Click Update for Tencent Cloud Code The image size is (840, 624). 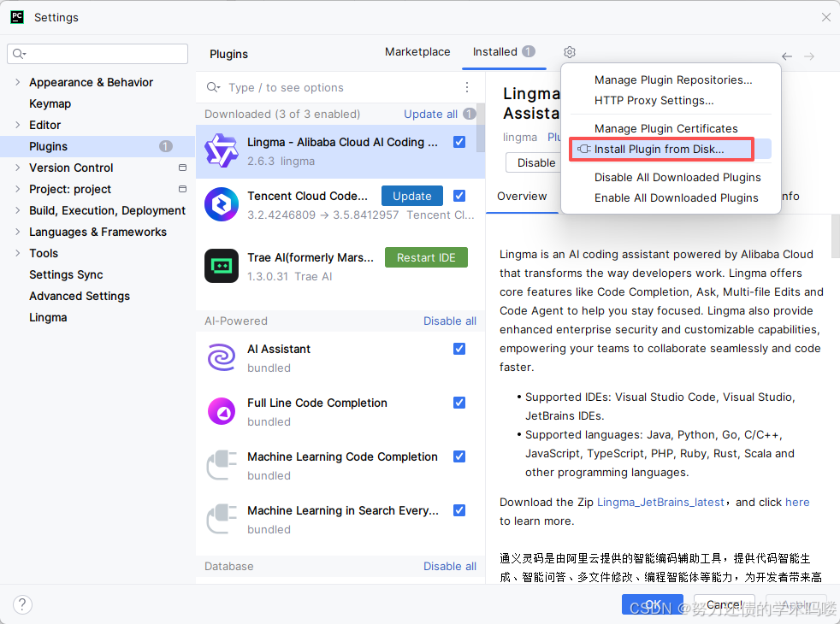point(412,196)
